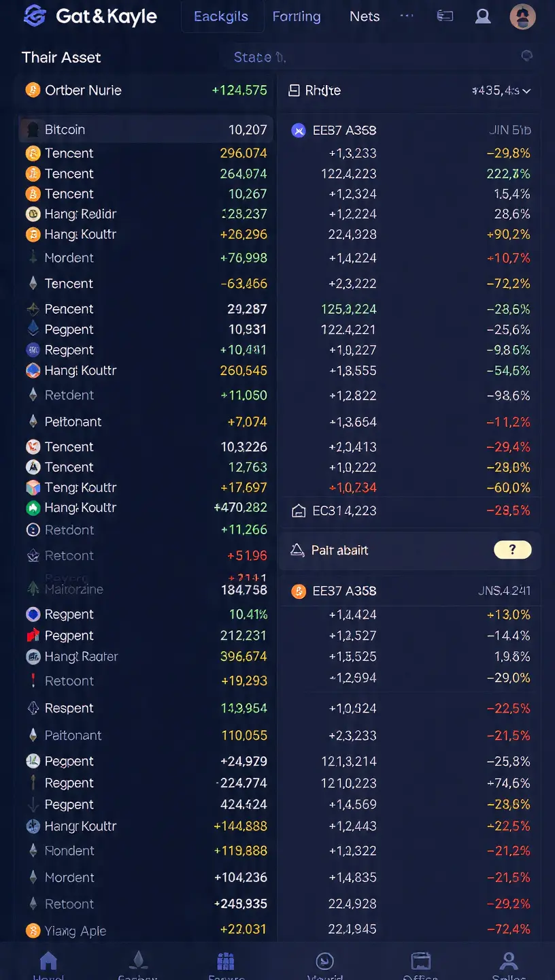Select the Rhdte panel icon
555x980 pixels.
(294, 91)
